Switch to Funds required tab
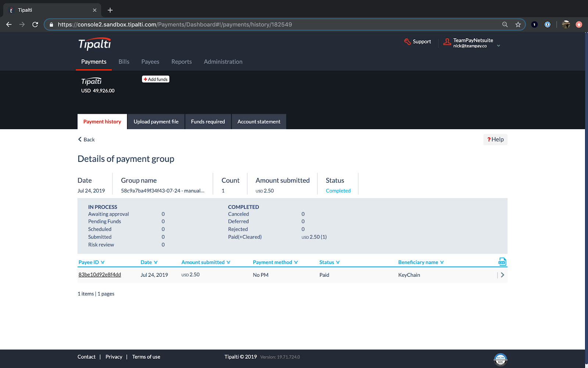This screenshot has height=368, width=588. coord(208,122)
